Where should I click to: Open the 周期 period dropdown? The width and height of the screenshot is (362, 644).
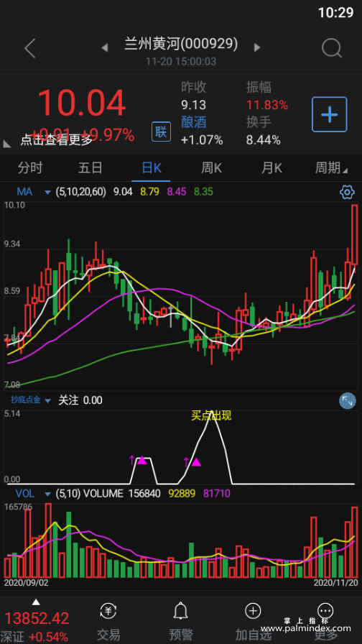pyautogui.click(x=331, y=168)
